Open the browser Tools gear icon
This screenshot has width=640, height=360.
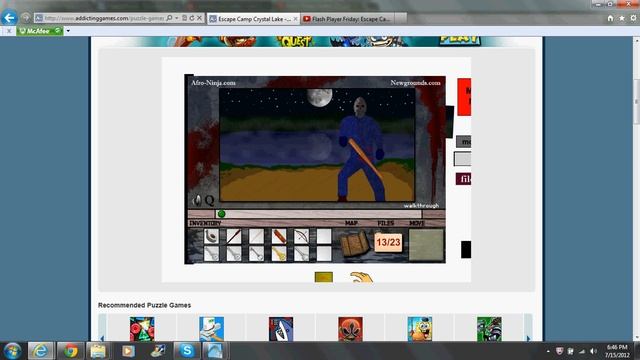coord(633,18)
